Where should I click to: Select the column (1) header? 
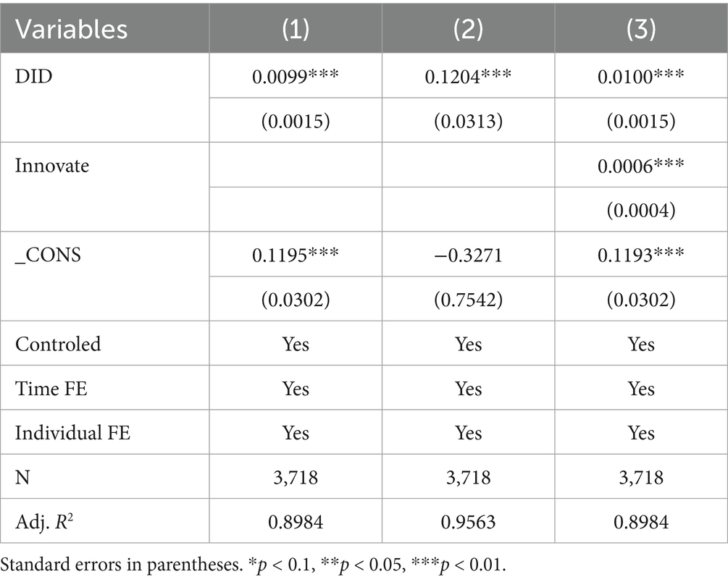point(296,29)
